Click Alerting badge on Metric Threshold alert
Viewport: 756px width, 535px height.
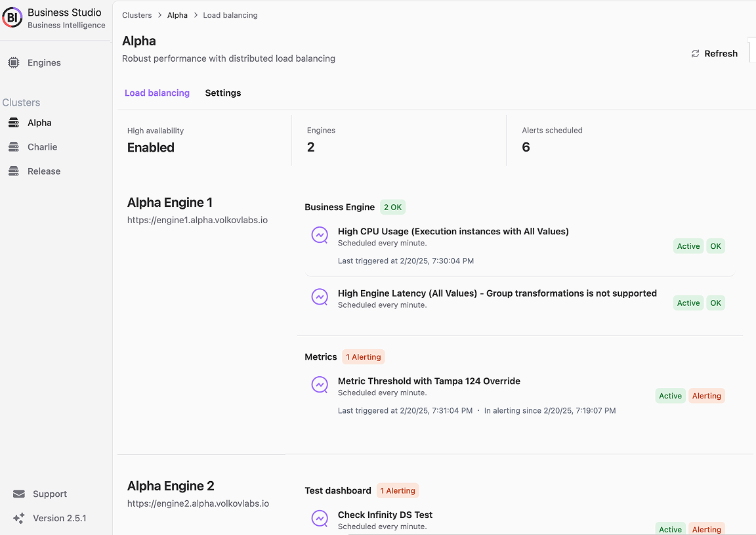point(707,396)
